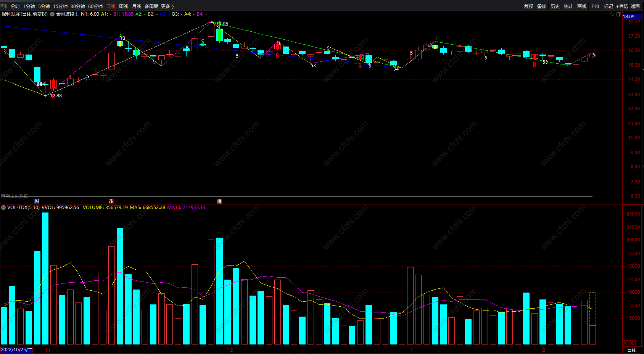Add stock via +自选 button
Image resolution: width=644 pixels, height=354 pixels.
(622, 6)
